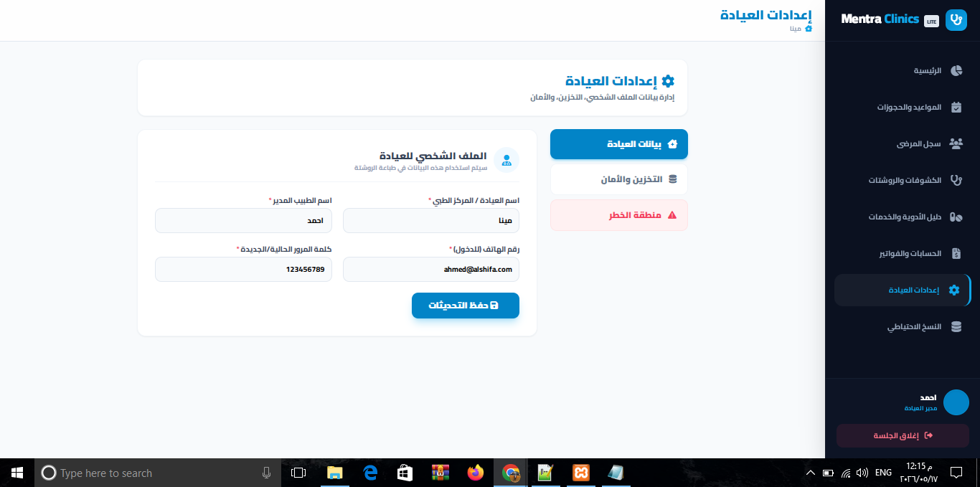Viewport: 980px width, 487px height.
Task: Click the احمد user name in sidebar footer
Action: [x=928, y=397]
